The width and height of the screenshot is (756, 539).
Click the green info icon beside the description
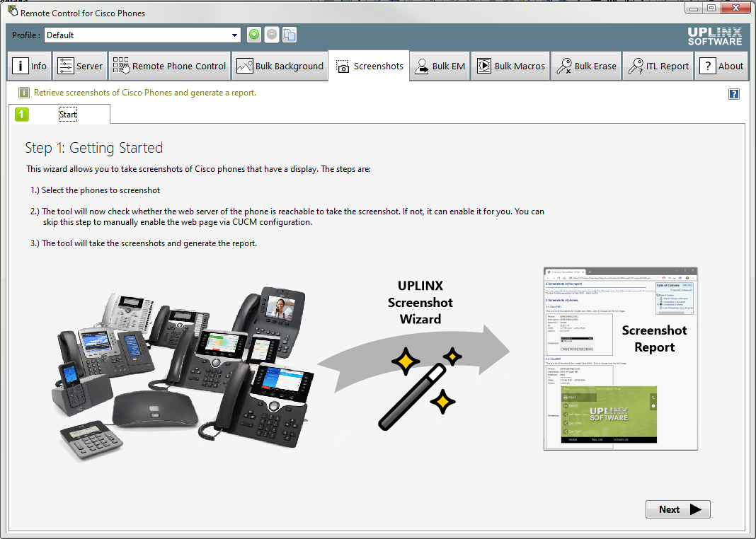(23, 93)
